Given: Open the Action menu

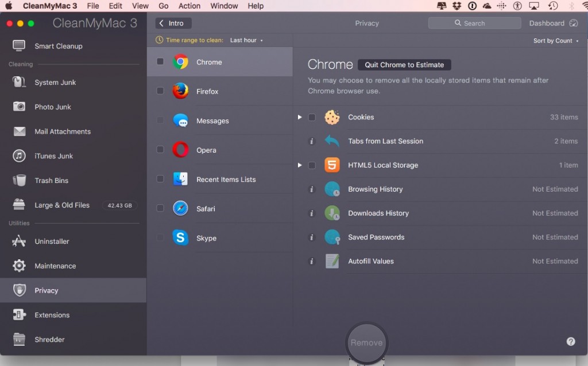Looking at the screenshot, I should [x=189, y=6].
